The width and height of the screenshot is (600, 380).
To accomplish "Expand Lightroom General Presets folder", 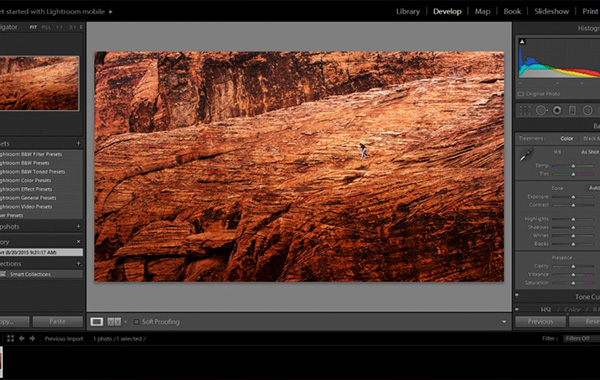I will click(x=28, y=198).
